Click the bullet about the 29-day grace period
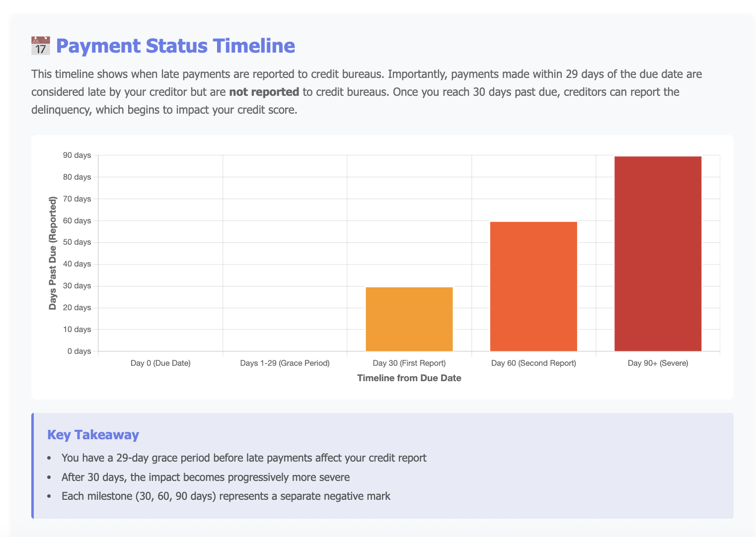This screenshot has height=537, width=756. tap(244, 458)
